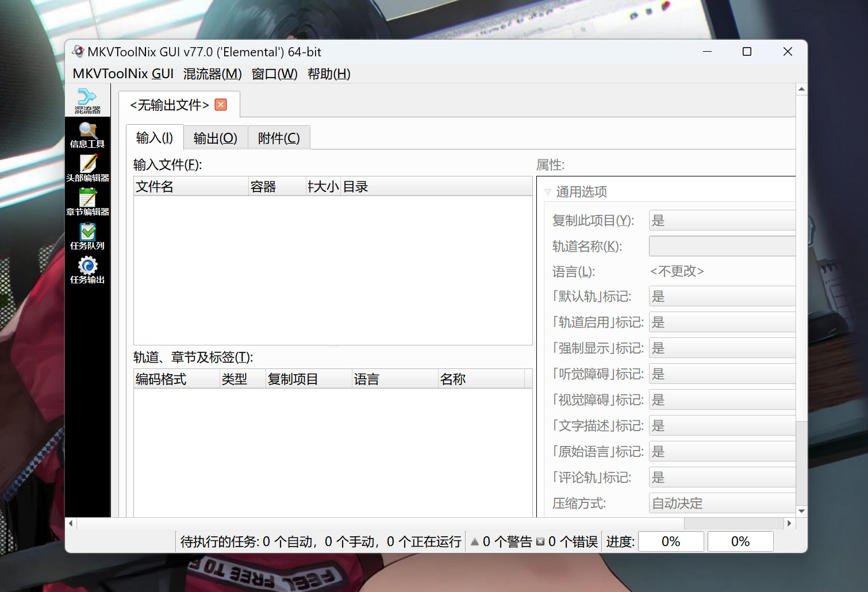Switch to the 附件(C) tab

pos(279,138)
